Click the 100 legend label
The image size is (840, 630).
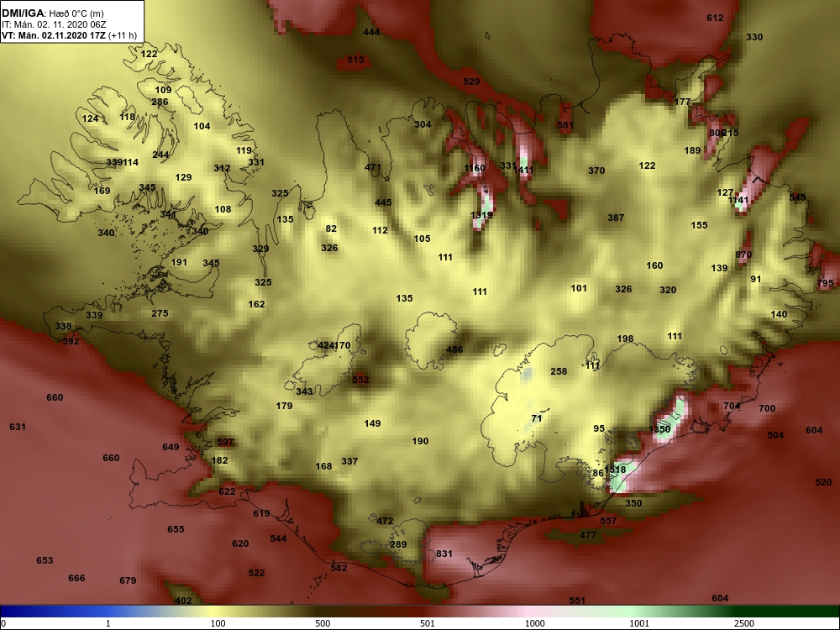[218, 624]
